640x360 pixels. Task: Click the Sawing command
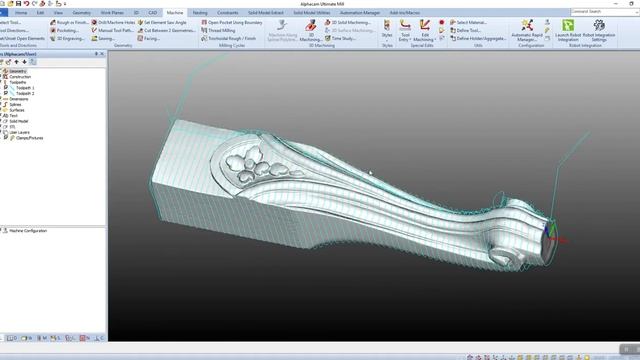(103, 38)
